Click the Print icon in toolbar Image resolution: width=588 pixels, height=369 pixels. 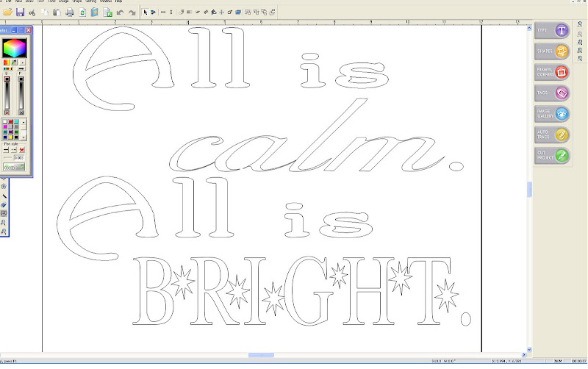[x=69, y=12]
